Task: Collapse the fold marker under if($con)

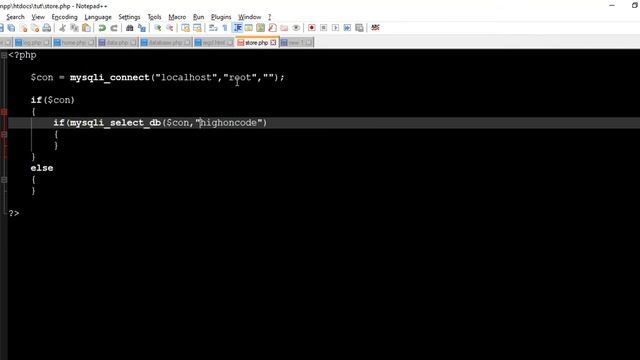Action: (4, 112)
